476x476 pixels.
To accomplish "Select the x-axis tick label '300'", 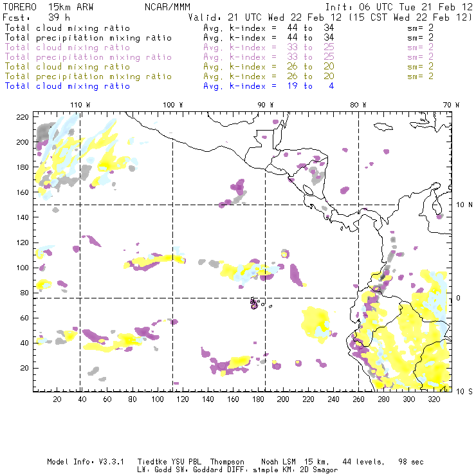I will click(409, 399).
